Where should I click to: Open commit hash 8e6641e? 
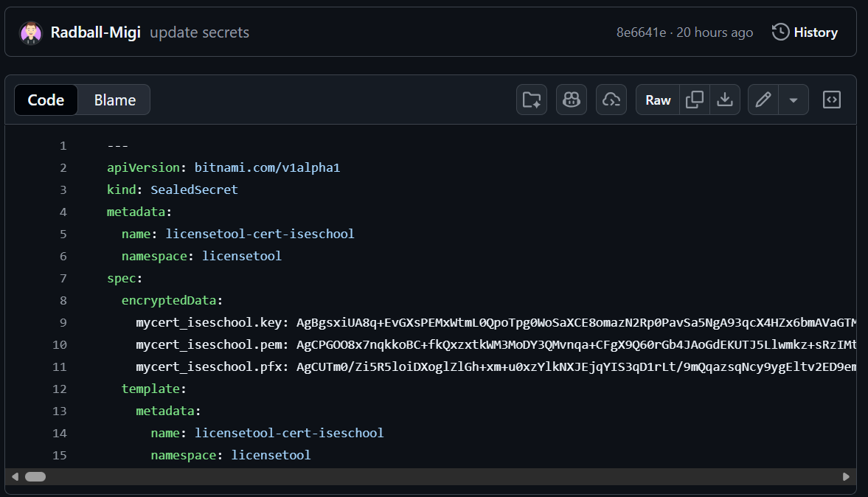coord(641,32)
